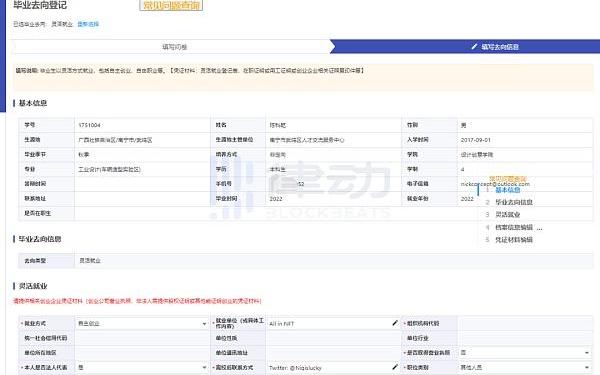Image resolution: width=600 pixels, height=375 pixels.
Task: Click pencil icon in All in NFT field
Action: tap(395, 323)
